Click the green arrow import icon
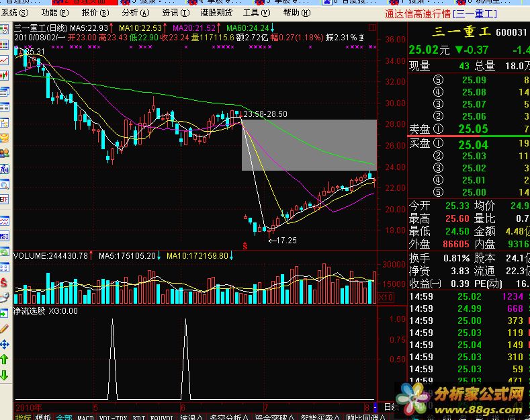Viewport: 530px width, 420px height. click(4, 313)
